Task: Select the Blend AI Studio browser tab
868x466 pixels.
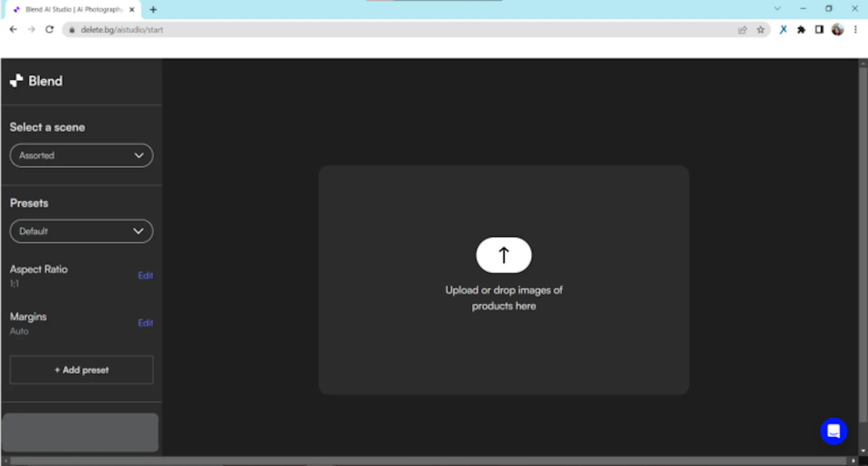Action: pos(73,10)
